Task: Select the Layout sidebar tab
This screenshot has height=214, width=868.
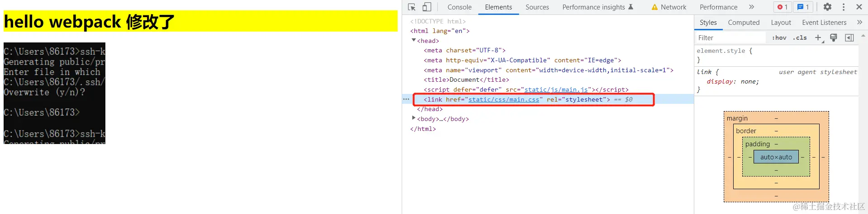Action: [x=781, y=23]
